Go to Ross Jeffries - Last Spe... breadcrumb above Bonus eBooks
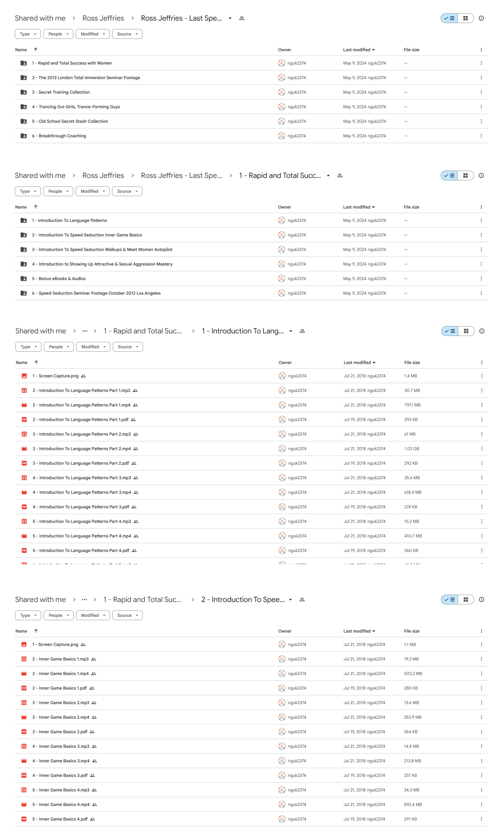 (181, 176)
